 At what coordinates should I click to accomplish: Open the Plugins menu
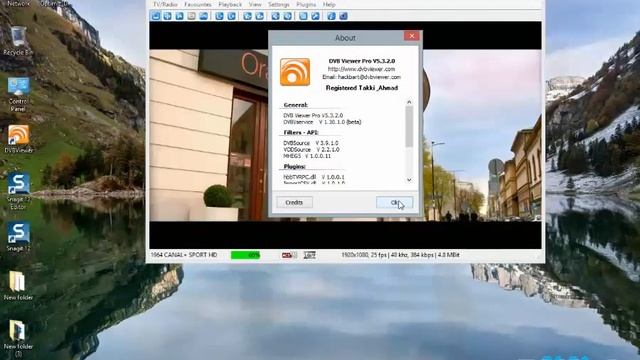coord(306,4)
